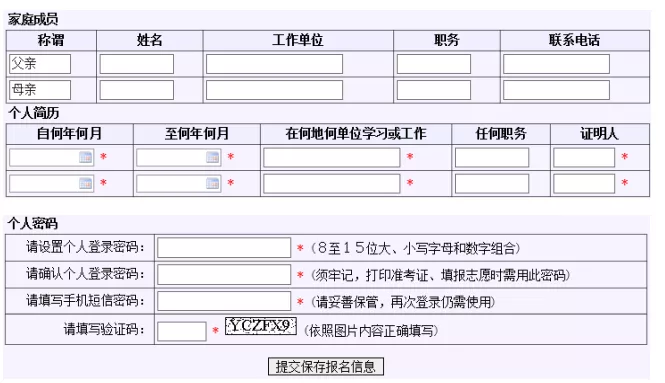Click the 职务 field in 父亲 row
This screenshot has height=383, width=665.
pyautogui.click(x=433, y=64)
